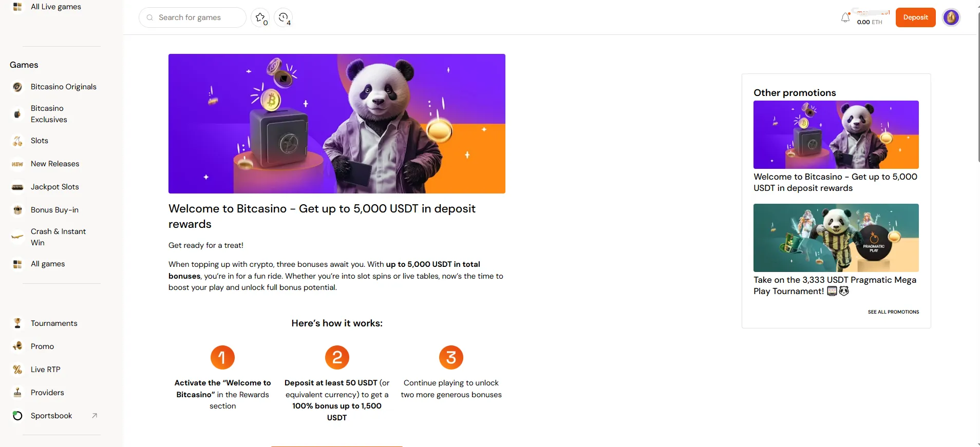Open the Welcome to Bitcasino promo thumbnail in Other promotions
The image size is (980, 447).
tap(836, 134)
